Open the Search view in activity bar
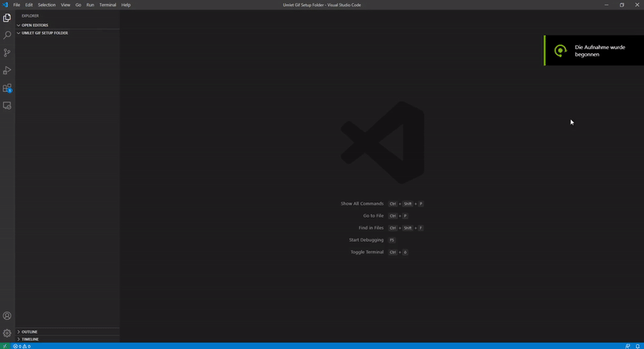 (7, 35)
